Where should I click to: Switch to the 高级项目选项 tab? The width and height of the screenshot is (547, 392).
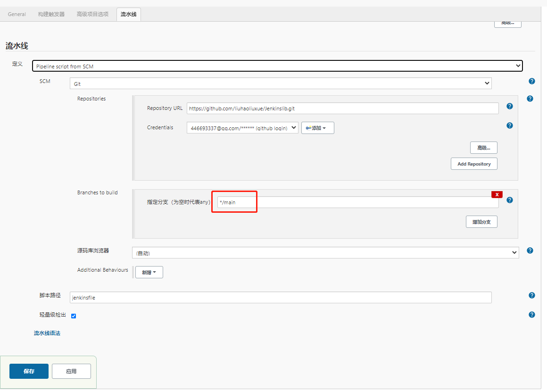click(x=92, y=14)
